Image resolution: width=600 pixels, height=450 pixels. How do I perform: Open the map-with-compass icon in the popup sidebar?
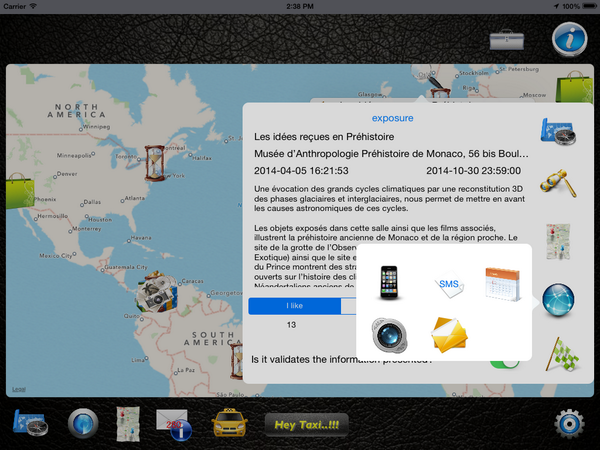[x=558, y=132]
